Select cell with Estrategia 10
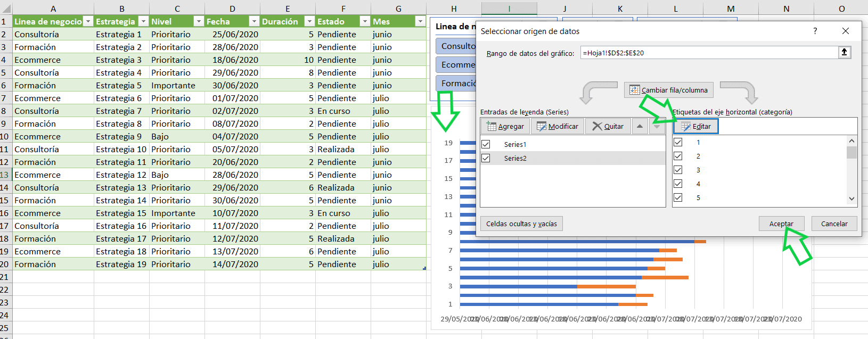The width and height of the screenshot is (868, 339). [x=121, y=149]
